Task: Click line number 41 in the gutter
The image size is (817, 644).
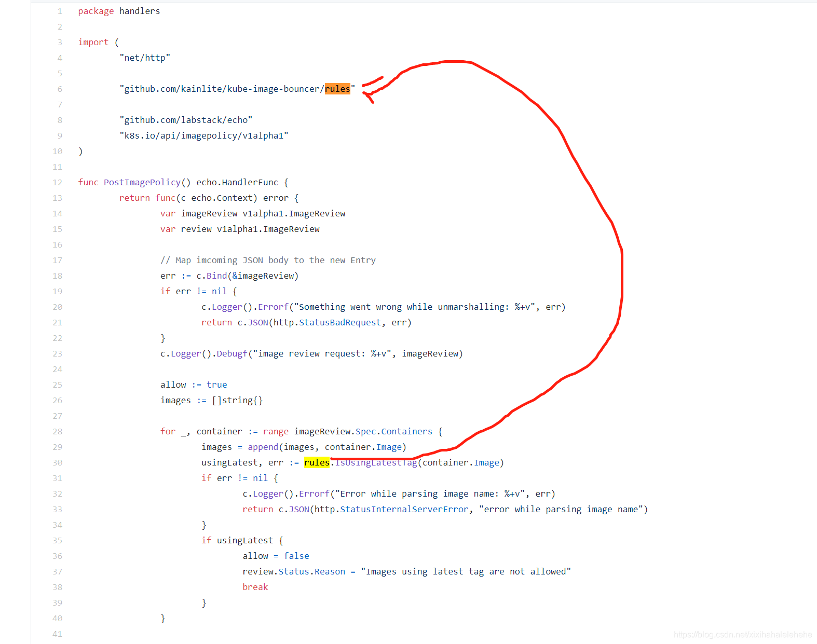Action: pyautogui.click(x=57, y=634)
